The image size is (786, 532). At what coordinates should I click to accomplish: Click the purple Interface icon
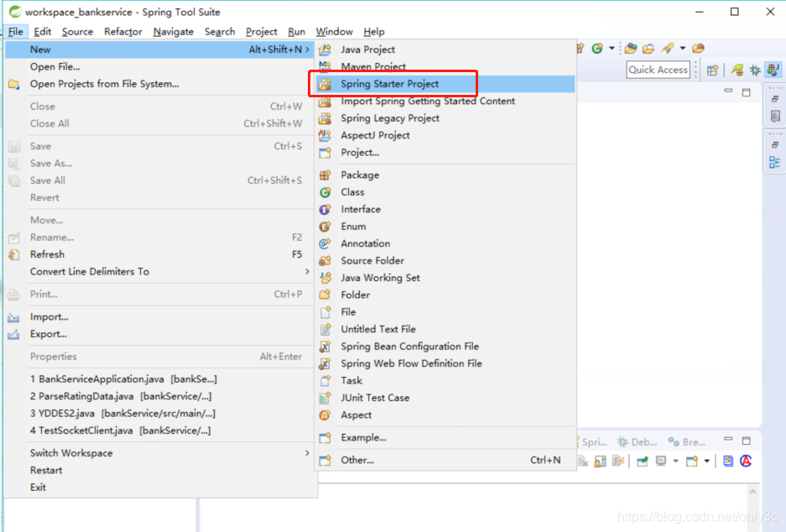point(325,209)
